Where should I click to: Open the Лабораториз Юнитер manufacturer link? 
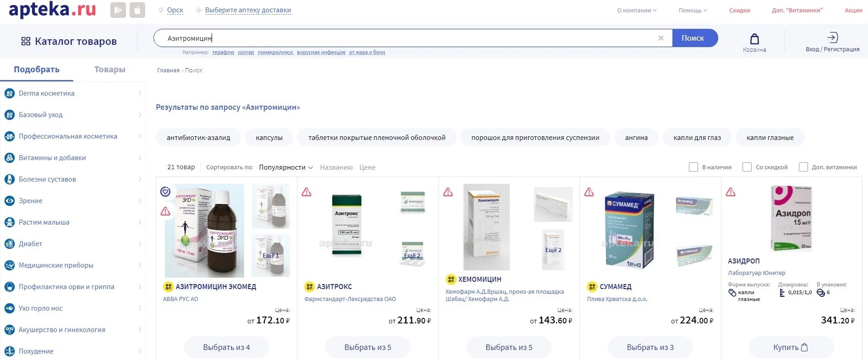pyautogui.click(x=757, y=273)
